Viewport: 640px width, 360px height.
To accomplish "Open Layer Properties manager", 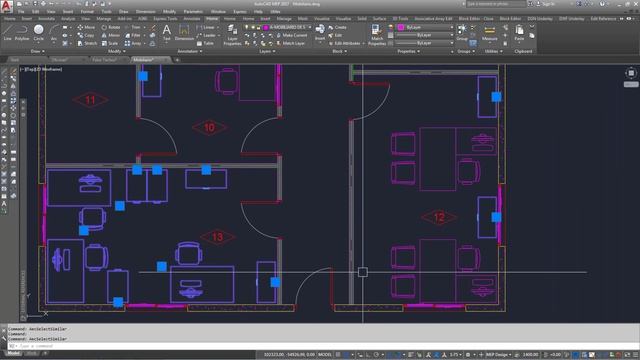I will tap(232, 35).
